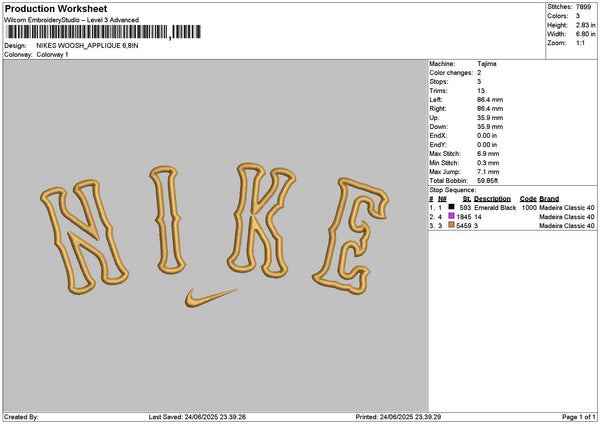Screen dimensions: 600x424
Task: Click the Right extent value 86.4 mm
Action: (490, 109)
